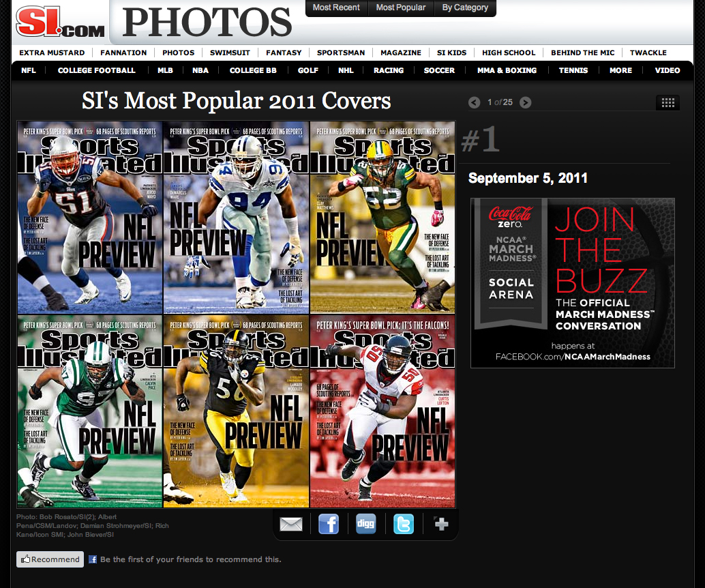Go to the Tennis page
Image resolution: width=705 pixels, height=588 pixels.
pyautogui.click(x=573, y=70)
